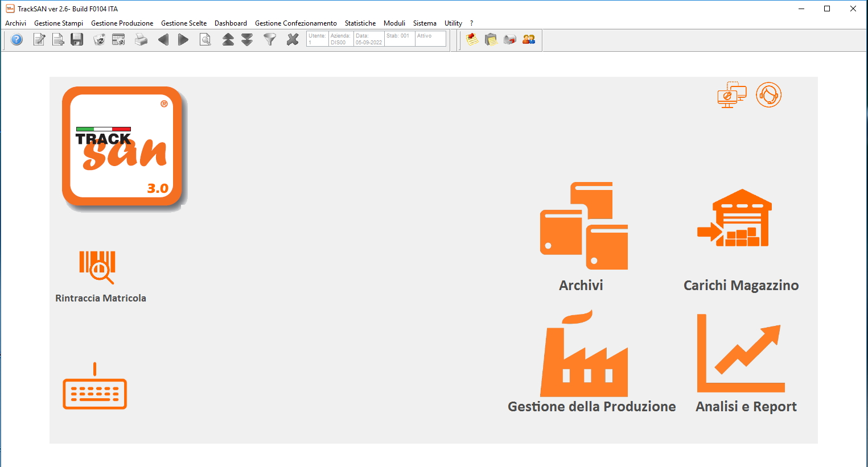This screenshot has width=868, height=467.
Task: Click the remote assistance monitors icon
Action: coord(731,95)
